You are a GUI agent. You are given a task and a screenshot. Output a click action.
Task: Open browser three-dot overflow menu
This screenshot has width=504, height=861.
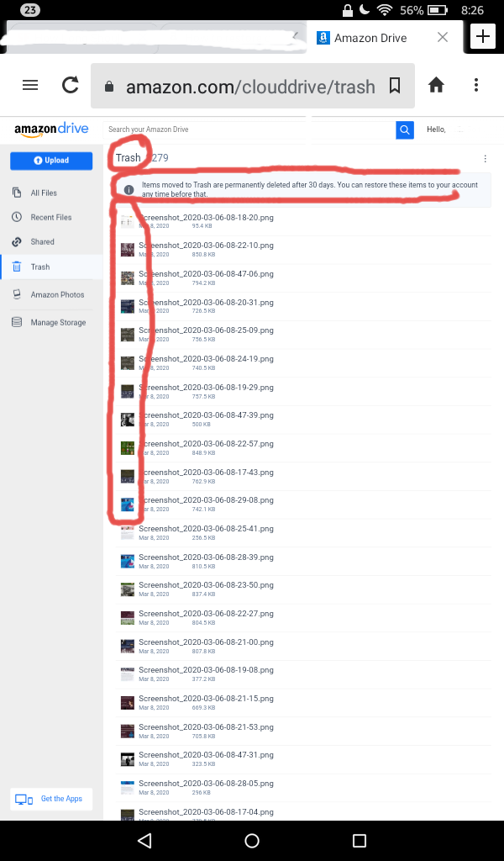pos(476,85)
